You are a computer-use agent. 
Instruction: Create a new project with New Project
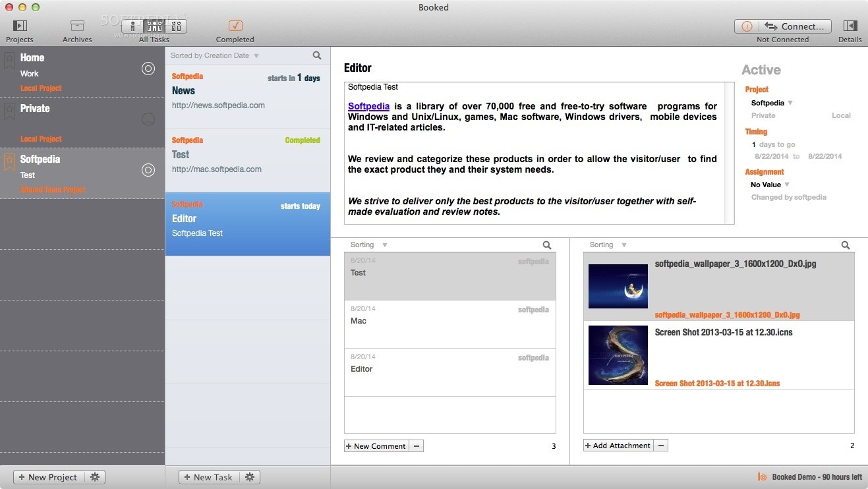click(50, 477)
